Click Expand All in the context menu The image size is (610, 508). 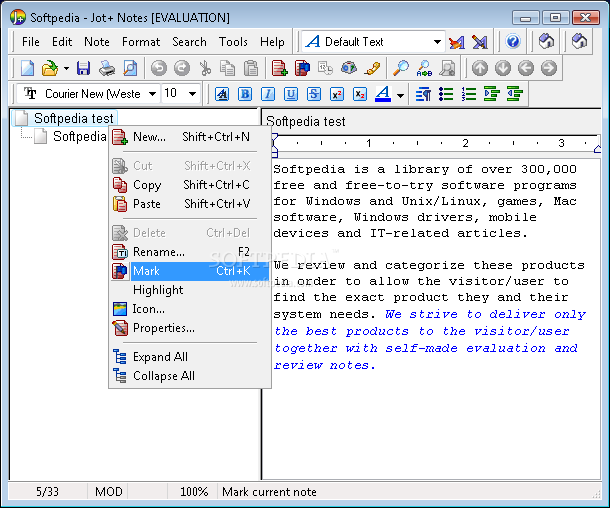(190, 357)
